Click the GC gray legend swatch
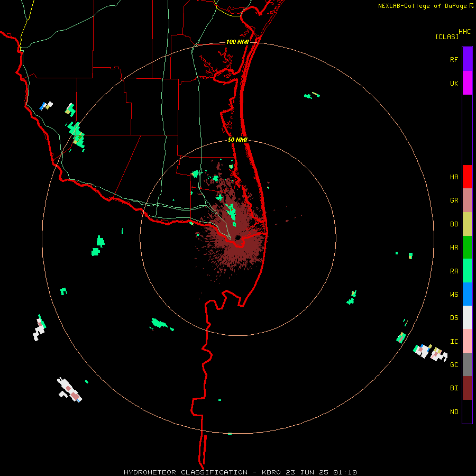The height and width of the screenshot is (476, 476). click(467, 364)
